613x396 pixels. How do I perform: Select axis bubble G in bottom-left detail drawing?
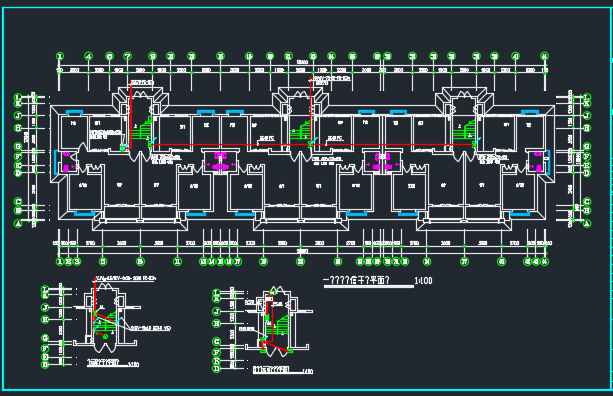[45, 338]
